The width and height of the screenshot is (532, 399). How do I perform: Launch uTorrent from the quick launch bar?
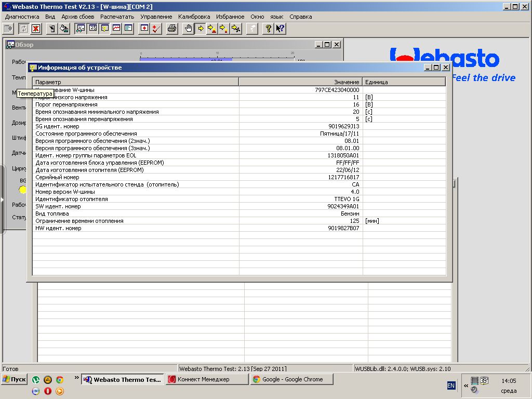tap(36, 380)
